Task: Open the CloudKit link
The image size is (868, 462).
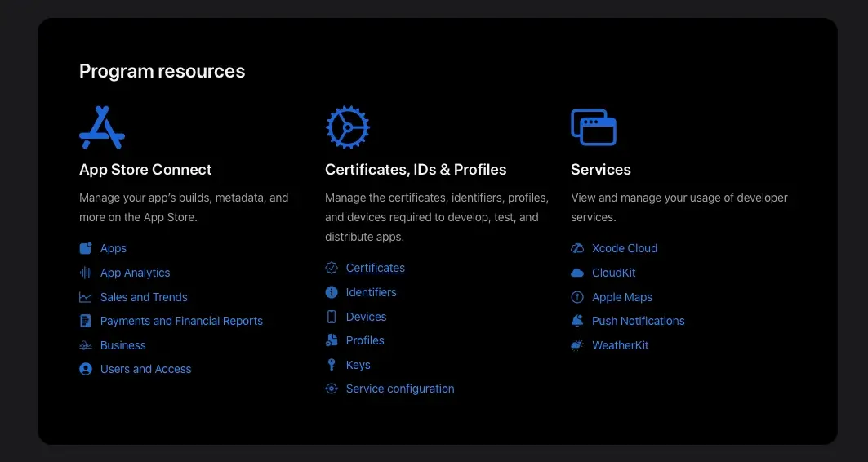Action: click(614, 273)
